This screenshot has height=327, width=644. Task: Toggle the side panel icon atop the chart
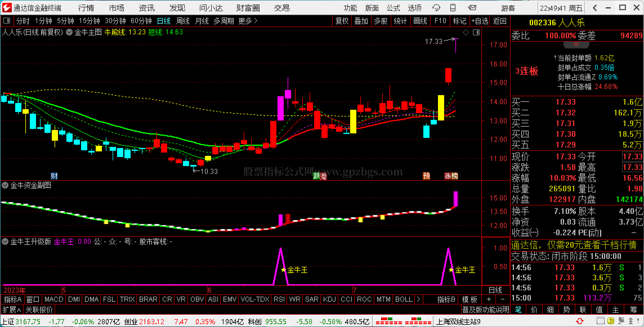(476, 33)
